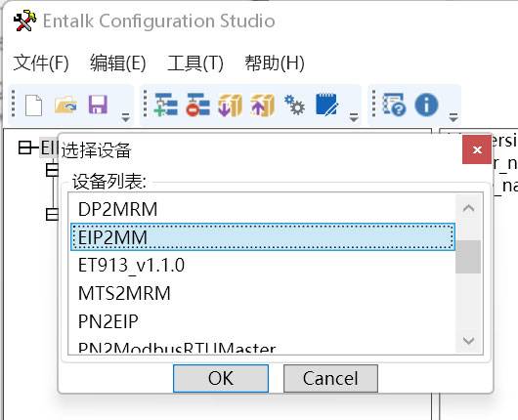
Task: Confirm the device selection with OK
Action: [x=221, y=378]
